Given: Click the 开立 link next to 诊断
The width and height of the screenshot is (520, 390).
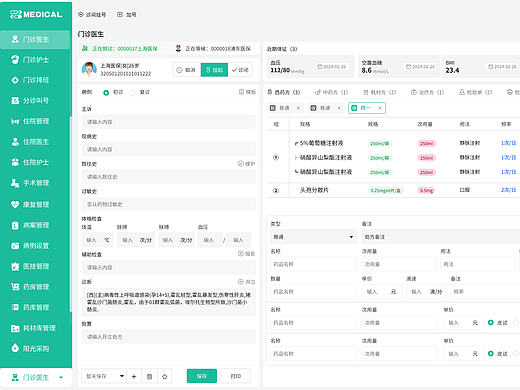Looking at the screenshot, I should (x=247, y=282).
